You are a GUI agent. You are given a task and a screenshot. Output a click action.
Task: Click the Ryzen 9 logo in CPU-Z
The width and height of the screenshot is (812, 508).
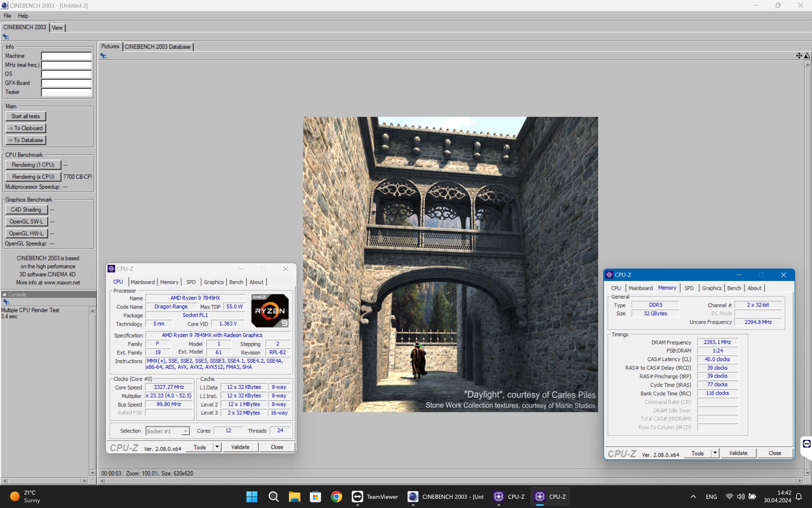click(x=270, y=311)
